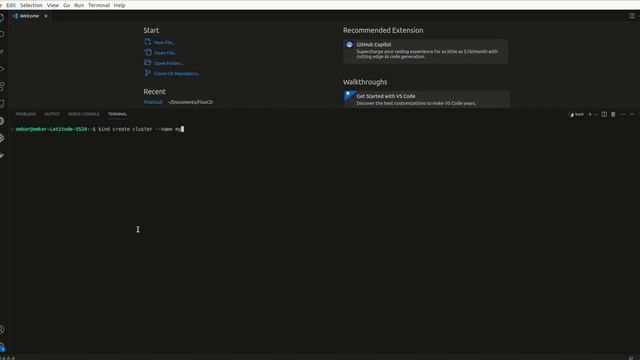Click the Recommended Extension heading

383,30
